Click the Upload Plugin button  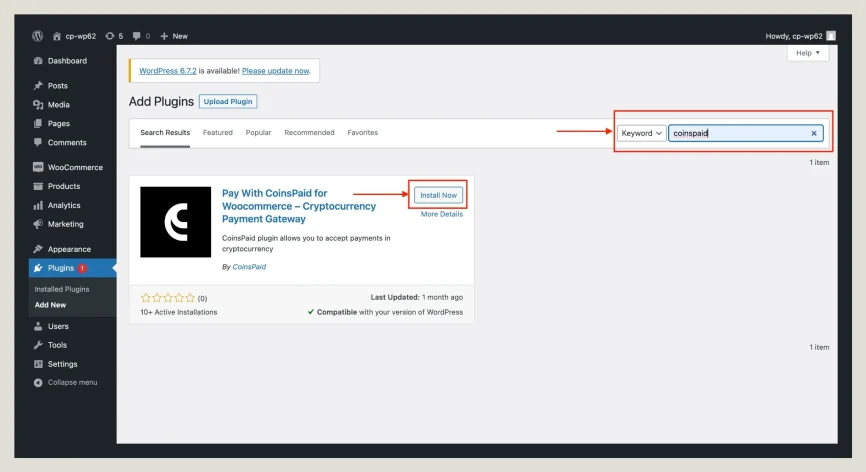[228, 101]
